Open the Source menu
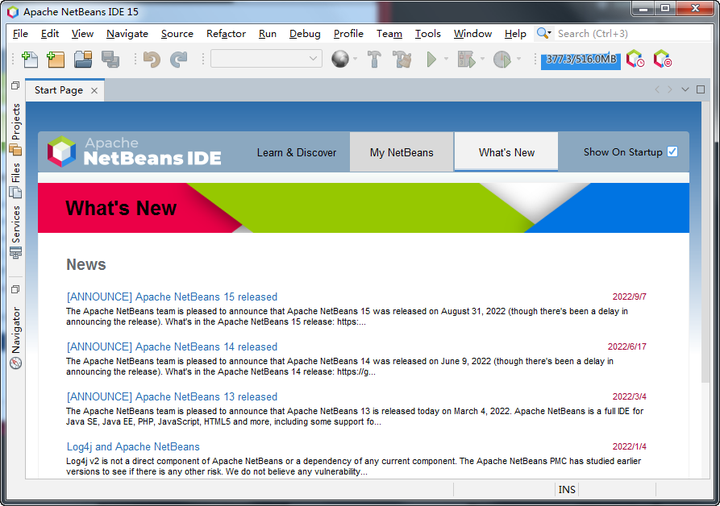Image resolution: width=720 pixels, height=506 pixels. click(177, 34)
